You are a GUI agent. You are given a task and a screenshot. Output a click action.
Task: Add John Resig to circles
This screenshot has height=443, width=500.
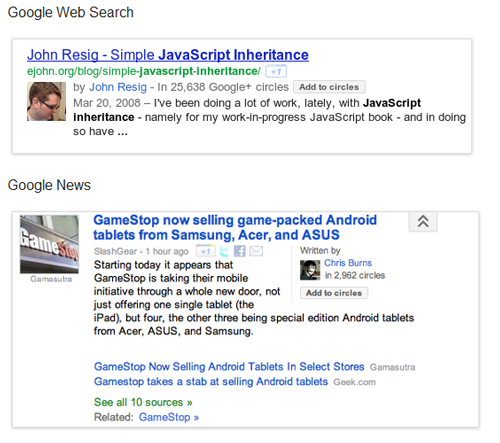click(329, 87)
